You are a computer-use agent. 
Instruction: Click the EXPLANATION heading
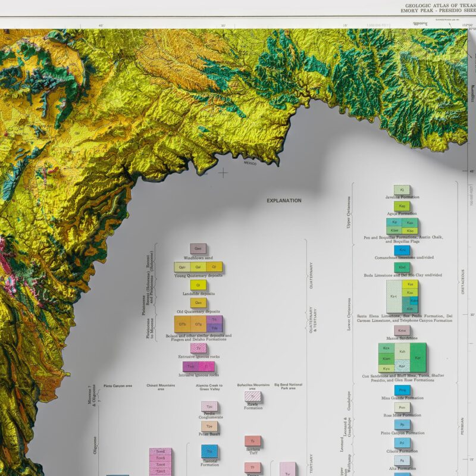tap(284, 201)
